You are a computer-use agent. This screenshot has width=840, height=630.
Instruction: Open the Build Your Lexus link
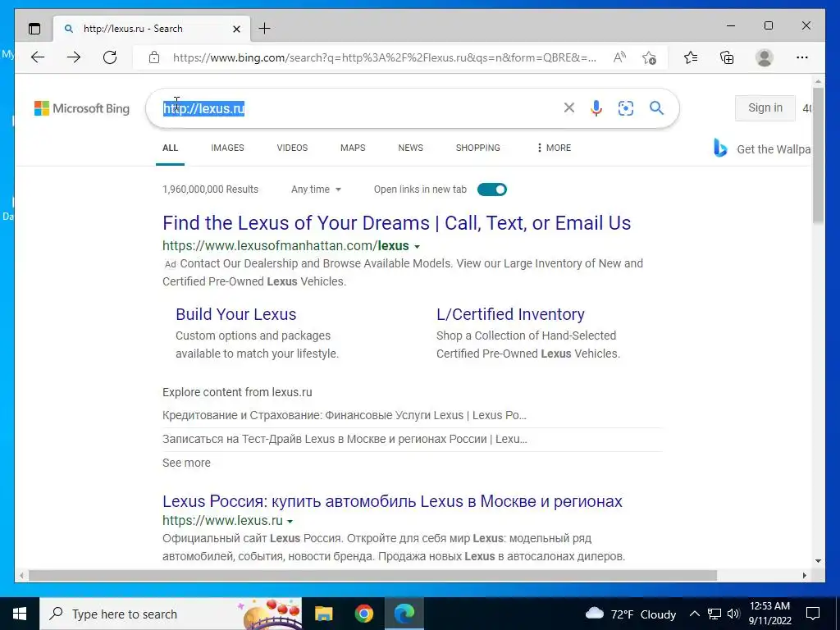pos(235,314)
